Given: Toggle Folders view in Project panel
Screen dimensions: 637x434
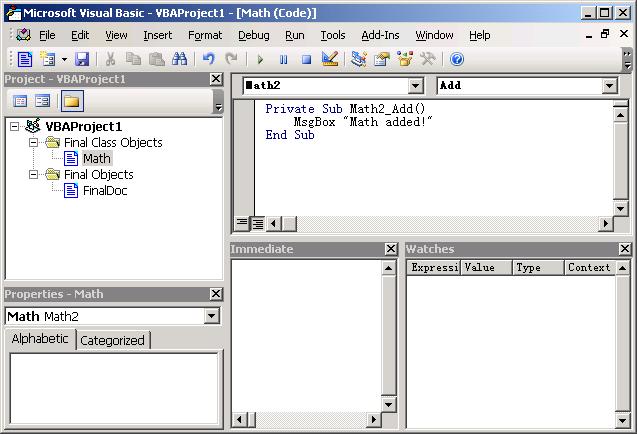Looking at the screenshot, I should (x=72, y=101).
